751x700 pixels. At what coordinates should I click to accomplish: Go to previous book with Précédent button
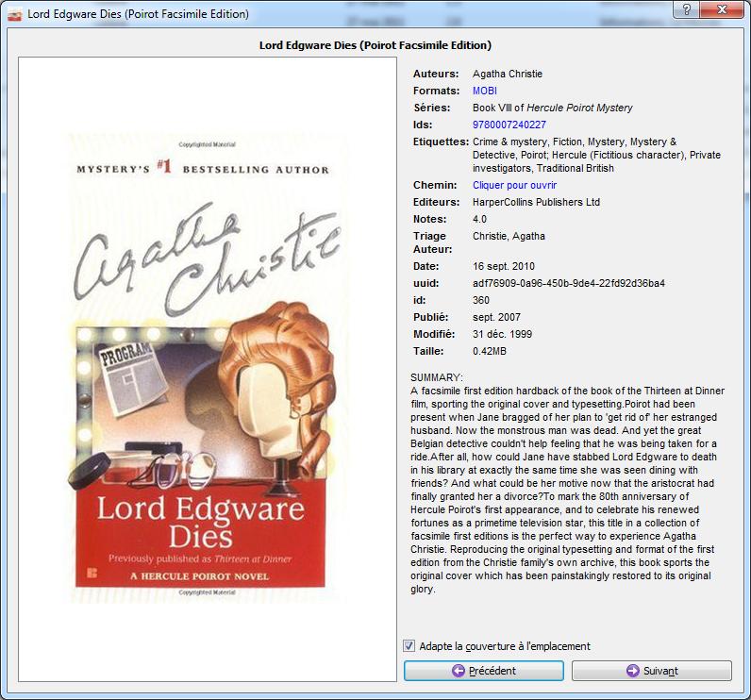pyautogui.click(x=484, y=671)
